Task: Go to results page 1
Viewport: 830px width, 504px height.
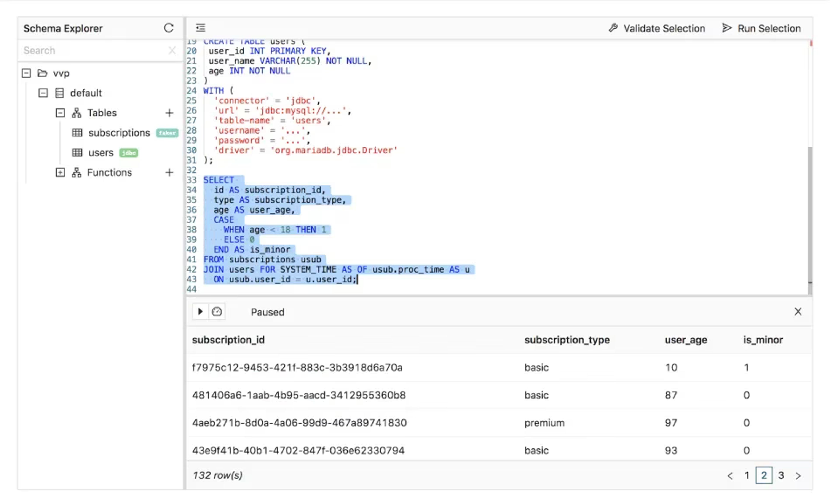Action: click(x=747, y=475)
